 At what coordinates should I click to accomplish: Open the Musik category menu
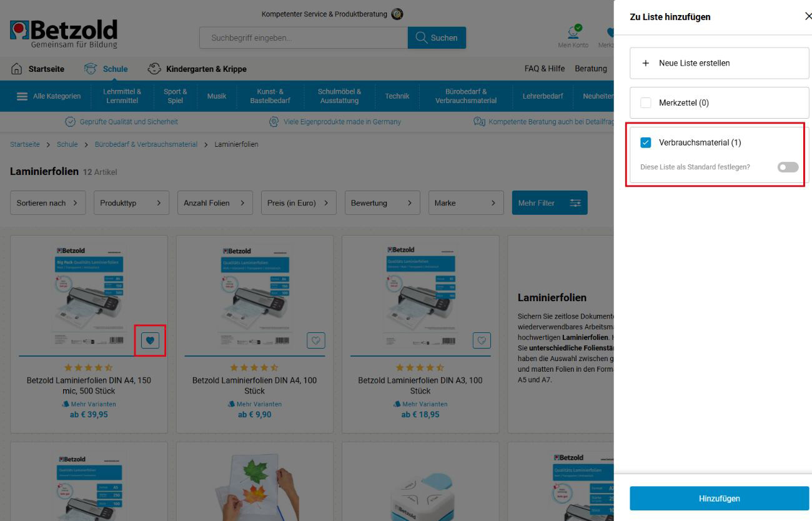pos(217,96)
